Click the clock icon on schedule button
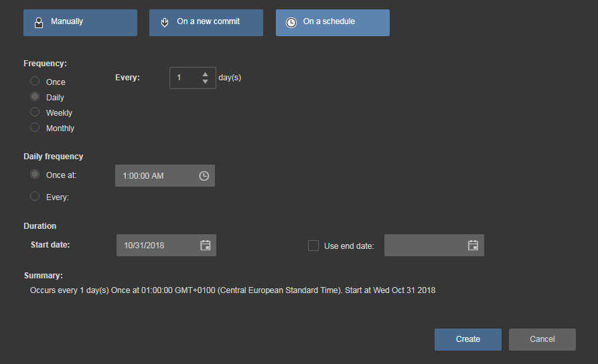Screen dimensions: 598x364 click(x=291, y=23)
